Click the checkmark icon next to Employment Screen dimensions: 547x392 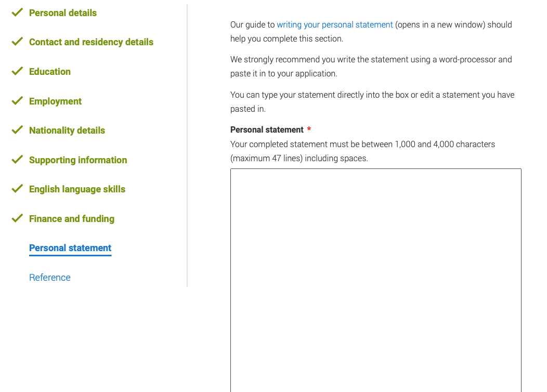pyautogui.click(x=17, y=101)
